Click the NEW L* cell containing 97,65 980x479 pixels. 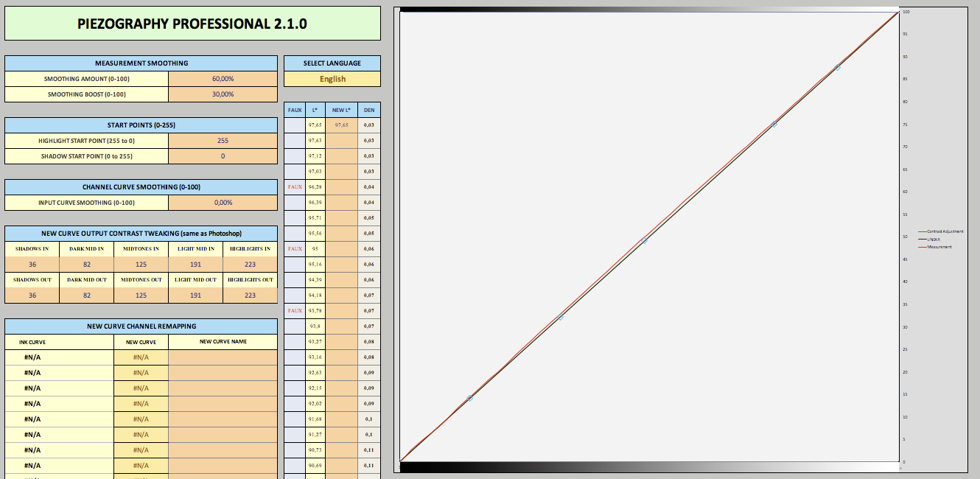pyautogui.click(x=341, y=125)
